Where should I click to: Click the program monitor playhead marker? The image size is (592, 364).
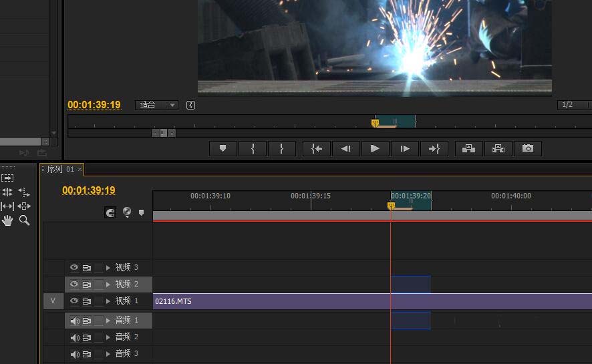tap(375, 123)
